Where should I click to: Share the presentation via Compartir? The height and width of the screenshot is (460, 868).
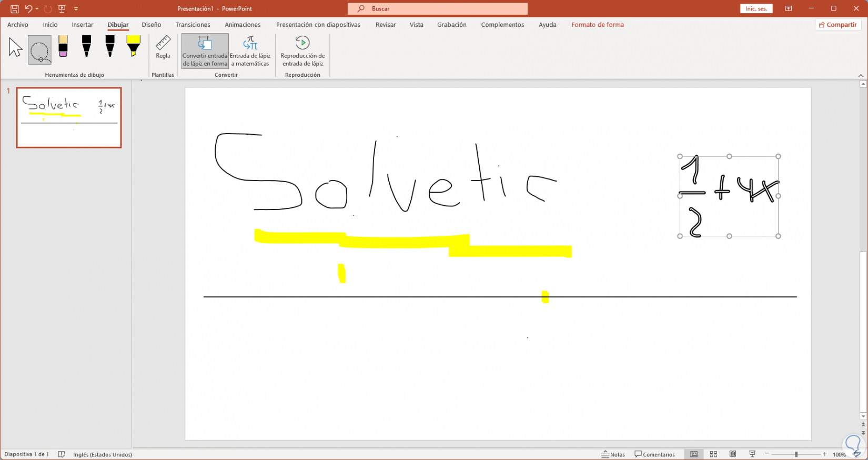838,25
